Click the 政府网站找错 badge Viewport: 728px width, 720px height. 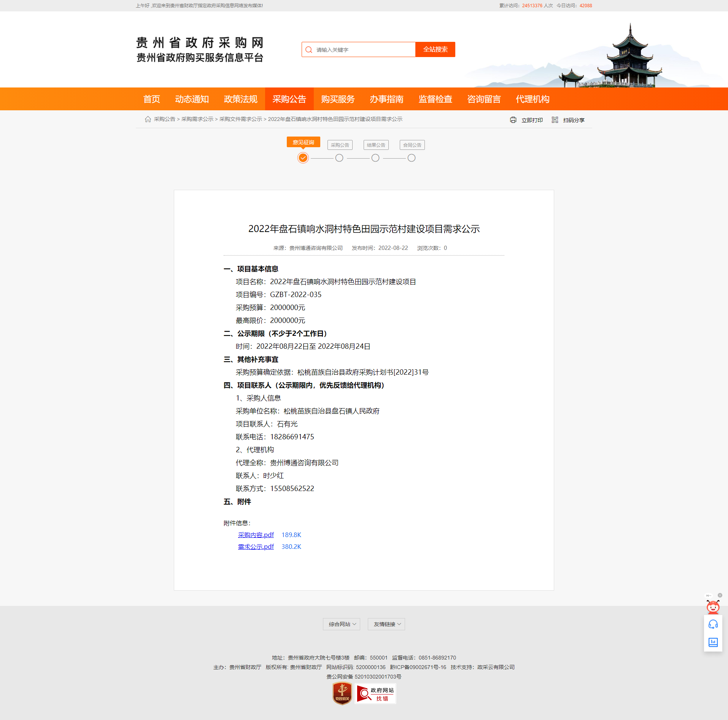pos(375,694)
